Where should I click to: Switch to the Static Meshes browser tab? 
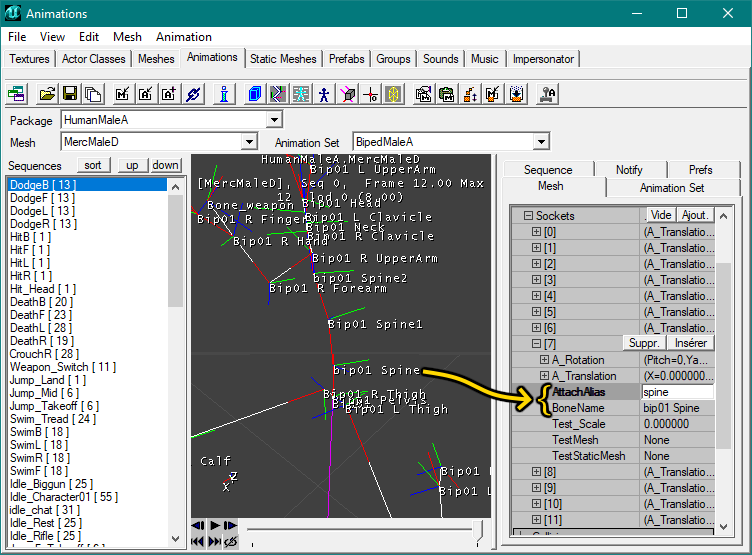pyautogui.click(x=283, y=59)
